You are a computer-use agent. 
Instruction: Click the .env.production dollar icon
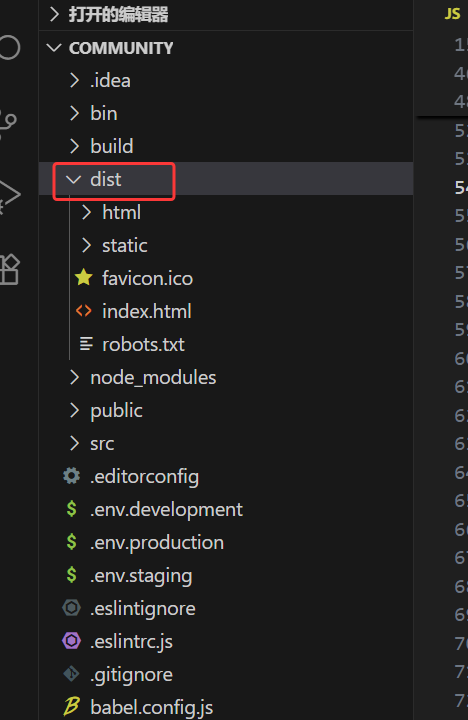[72, 542]
